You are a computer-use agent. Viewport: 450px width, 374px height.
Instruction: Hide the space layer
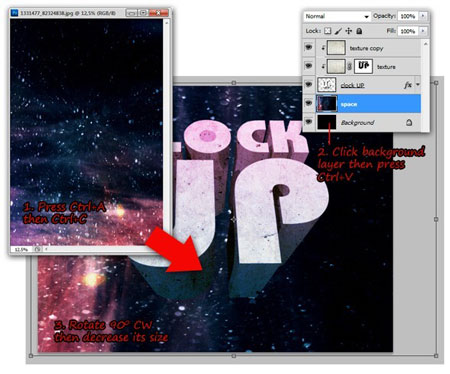point(309,104)
